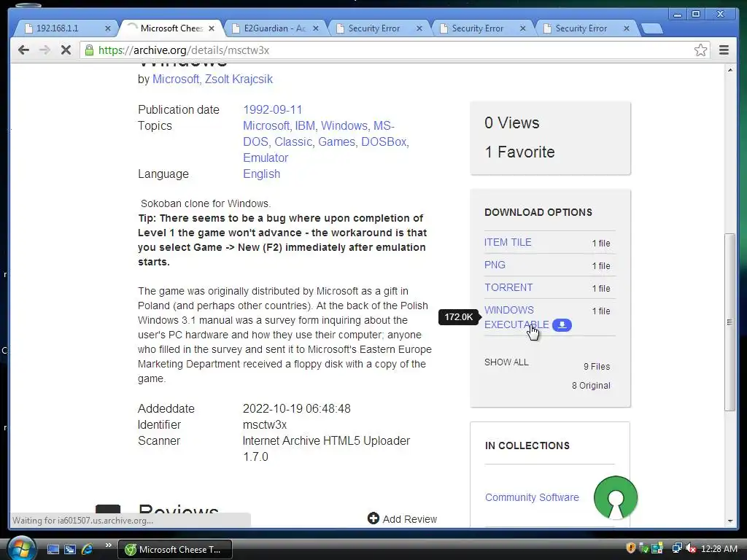Open the IBM topic link
The width and height of the screenshot is (747, 560).
tap(306, 125)
